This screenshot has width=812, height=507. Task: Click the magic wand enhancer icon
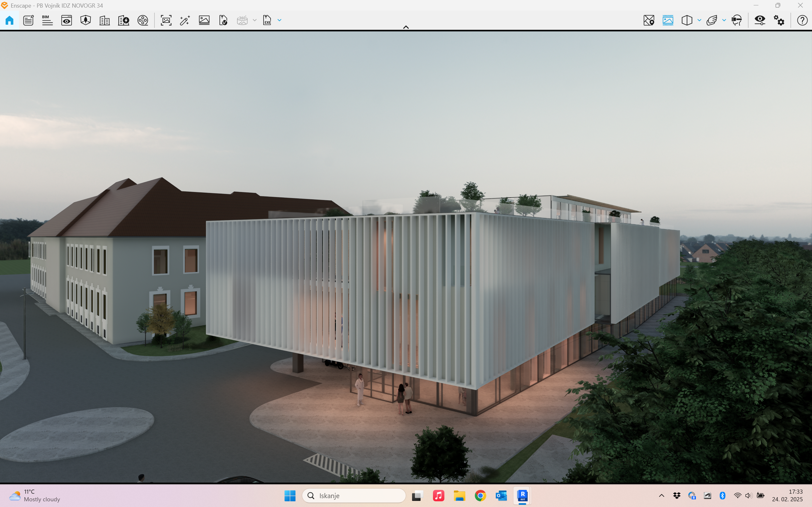pyautogui.click(x=185, y=21)
